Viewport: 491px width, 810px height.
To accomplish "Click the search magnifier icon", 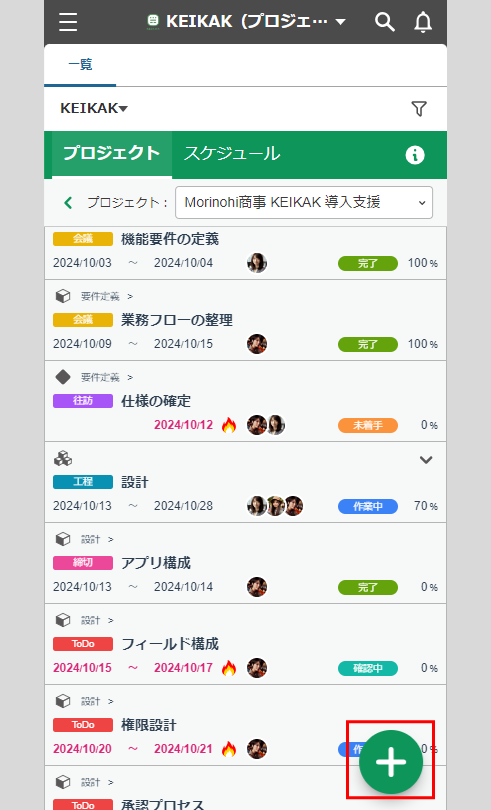I will coord(385,22).
